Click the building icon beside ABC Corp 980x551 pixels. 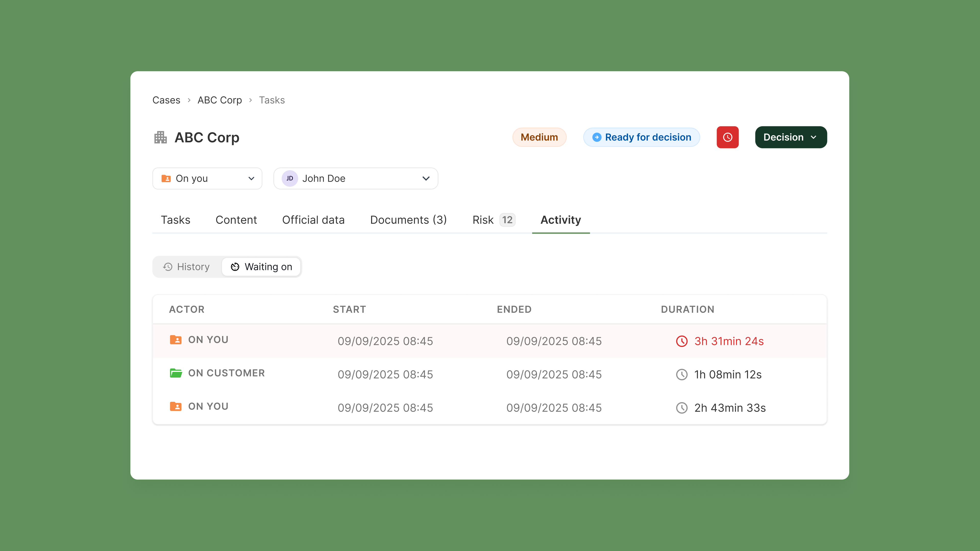(x=161, y=137)
